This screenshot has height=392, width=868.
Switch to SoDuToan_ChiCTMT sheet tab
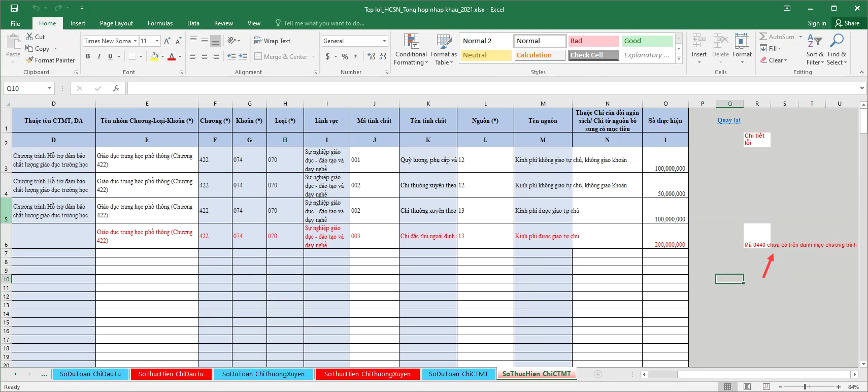(x=458, y=374)
